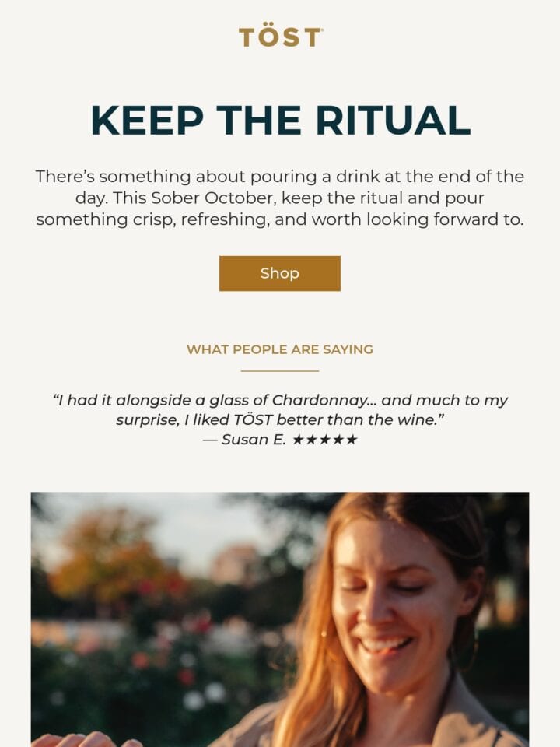Click the trademark symbol beside TÖST

point(322,30)
